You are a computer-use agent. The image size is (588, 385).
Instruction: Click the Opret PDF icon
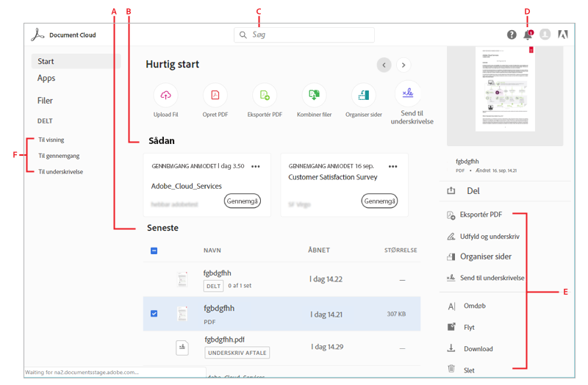(215, 95)
